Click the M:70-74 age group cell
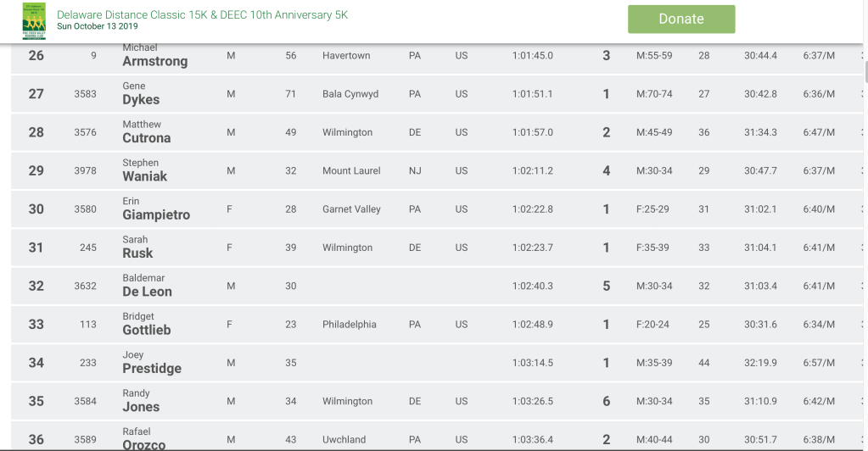Image resolution: width=868 pixels, height=451 pixels. coord(654,94)
